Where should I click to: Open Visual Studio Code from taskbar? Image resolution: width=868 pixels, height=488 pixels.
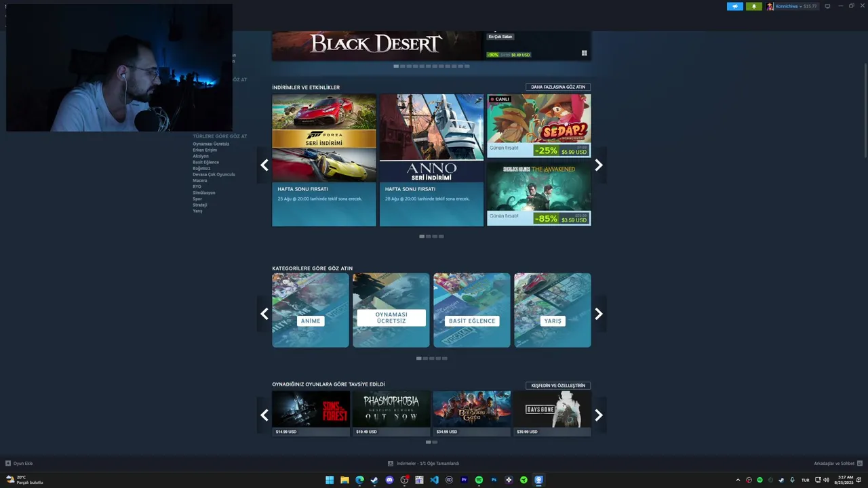coord(434,480)
